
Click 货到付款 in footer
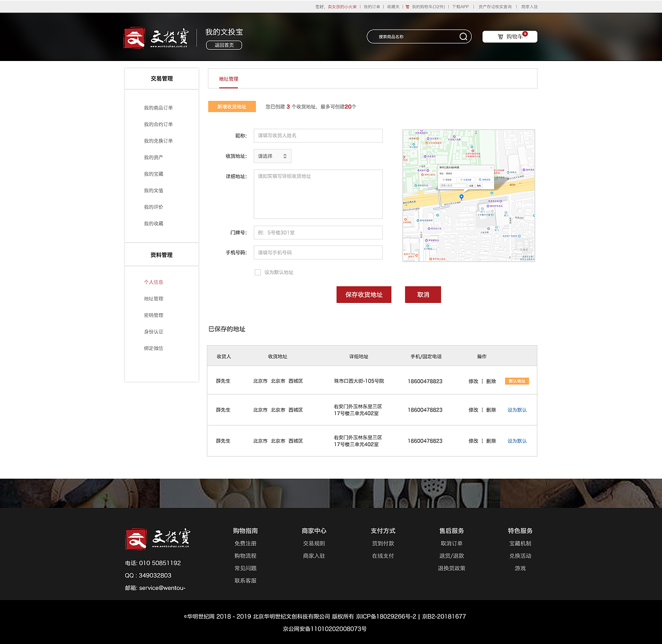coord(383,544)
